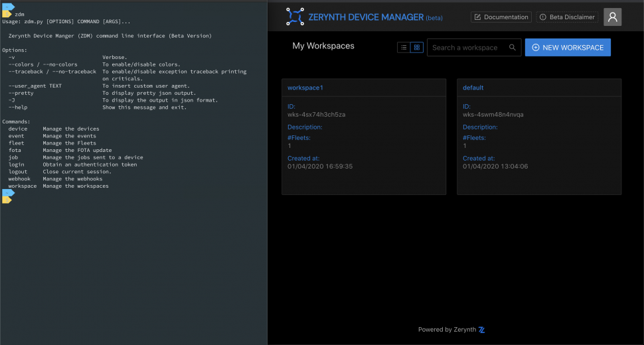Click the '--user_agent TEXT' option in terminal
644x345 pixels.
(x=35, y=86)
